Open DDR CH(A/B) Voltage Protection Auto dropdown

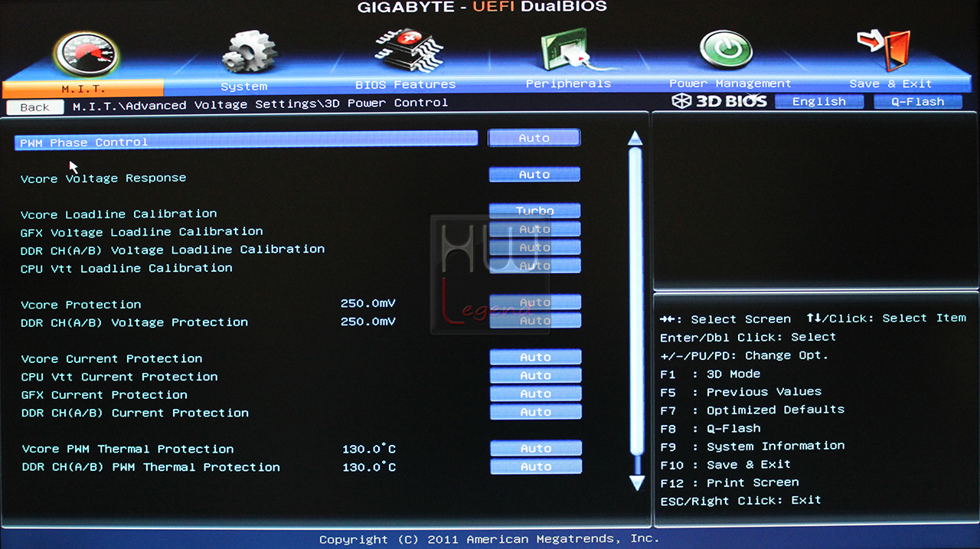(535, 320)
